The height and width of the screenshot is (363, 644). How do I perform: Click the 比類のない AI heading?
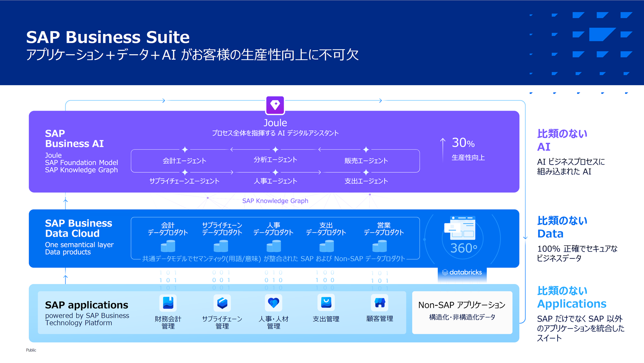pos(562,140)
